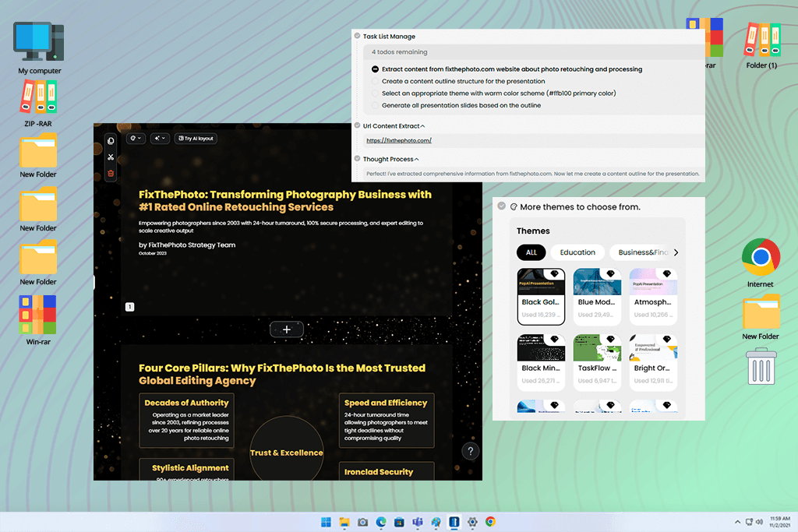This screenshot has width=798, height=532.
Task: Click the help question mark button
Action: point(470,451)
